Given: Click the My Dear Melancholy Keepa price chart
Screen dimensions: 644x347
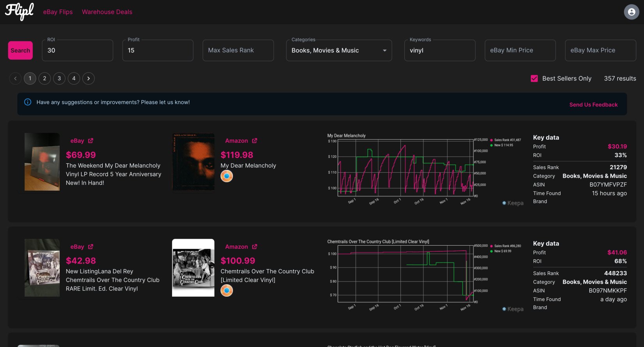Looking at the screenshot, I should pos(425,170).
